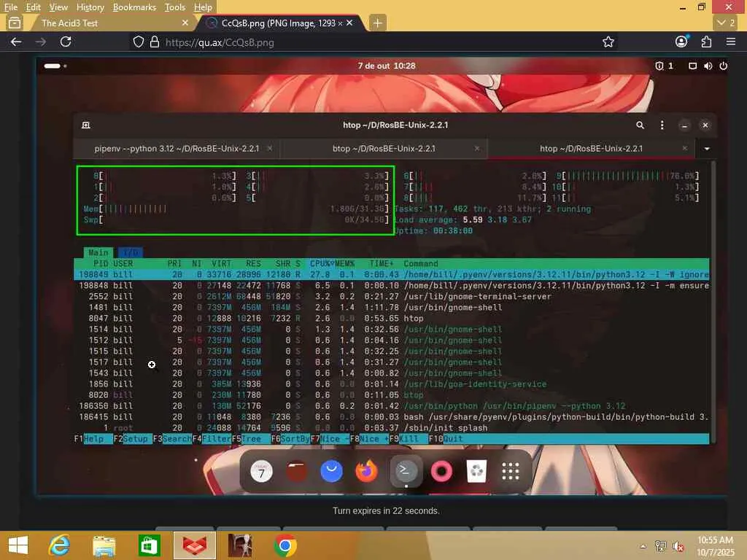Click the URL address bar
Screen dimensions: 747x560
[x=371, y=42]
